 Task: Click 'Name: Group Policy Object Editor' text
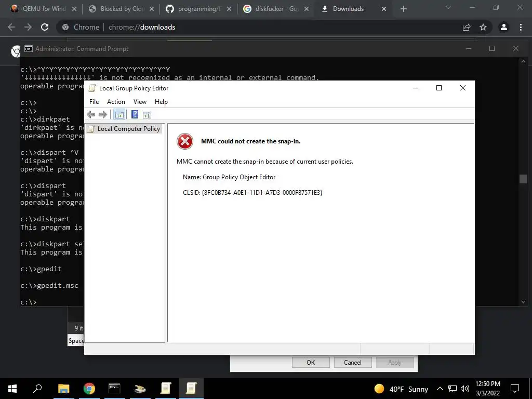click(x=229, y=177)
